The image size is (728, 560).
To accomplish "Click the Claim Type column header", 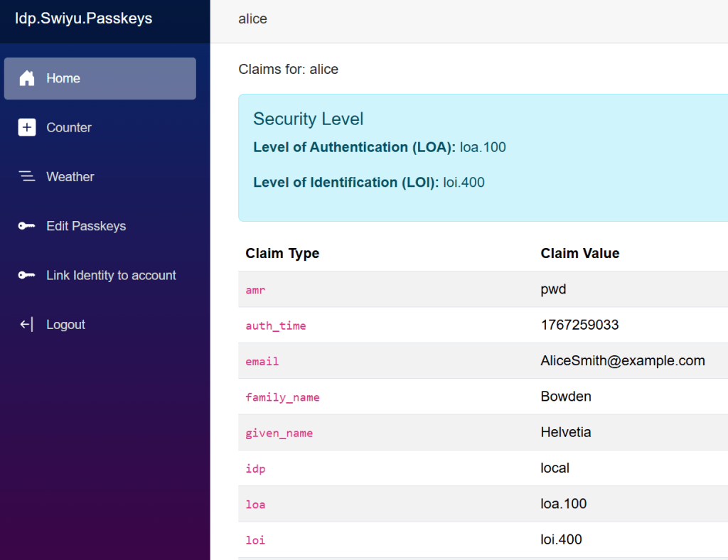I will 282,254.
